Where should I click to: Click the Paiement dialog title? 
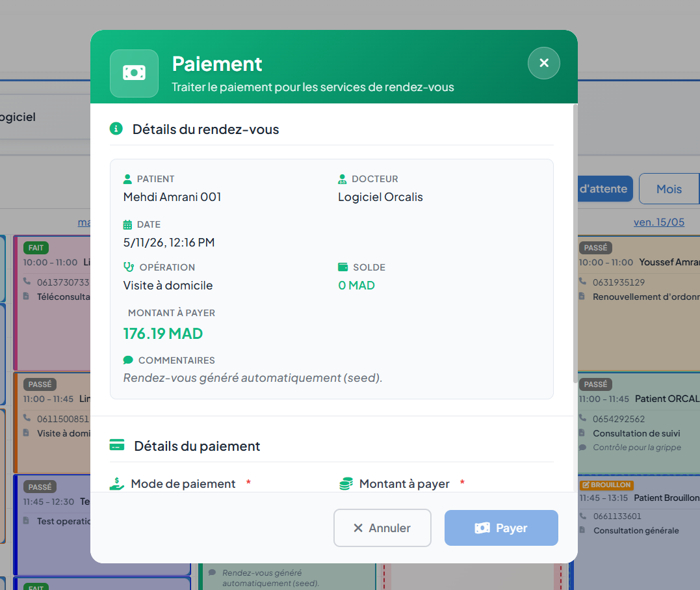(x=217, y=64)
